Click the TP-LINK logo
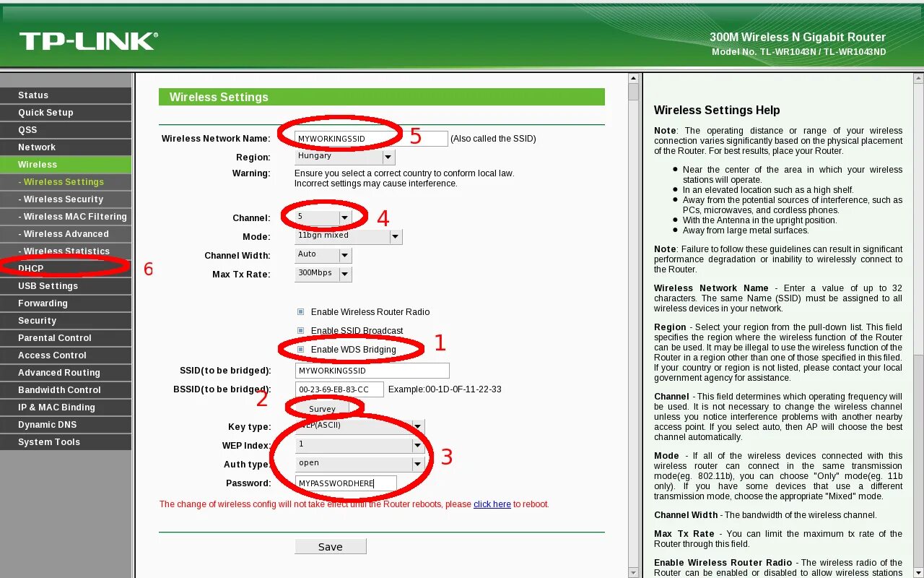Image resolution: width=924 pixels, height=578 pixels. [x=89, y=41]
